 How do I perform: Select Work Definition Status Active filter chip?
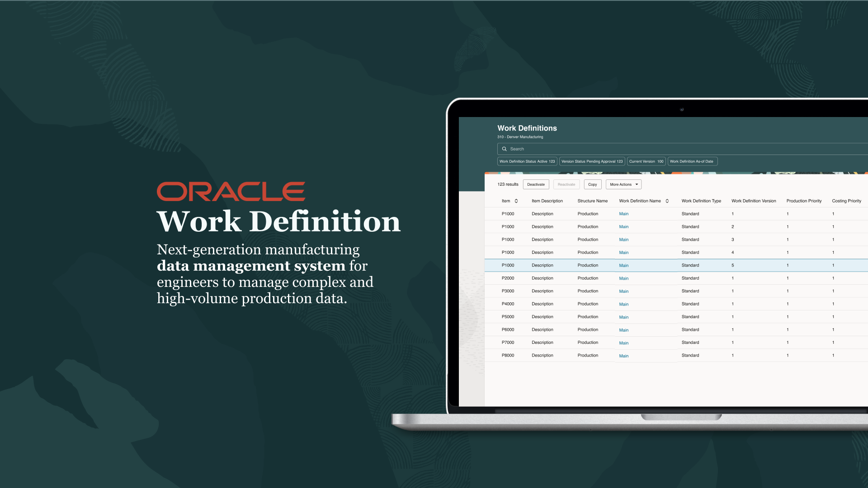tap(527, 161)
